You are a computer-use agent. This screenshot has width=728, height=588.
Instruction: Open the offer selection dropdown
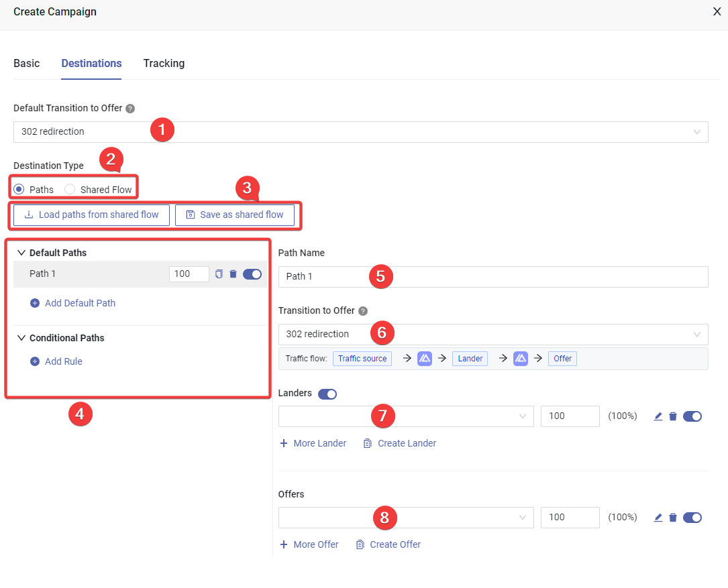coord(406,518)
